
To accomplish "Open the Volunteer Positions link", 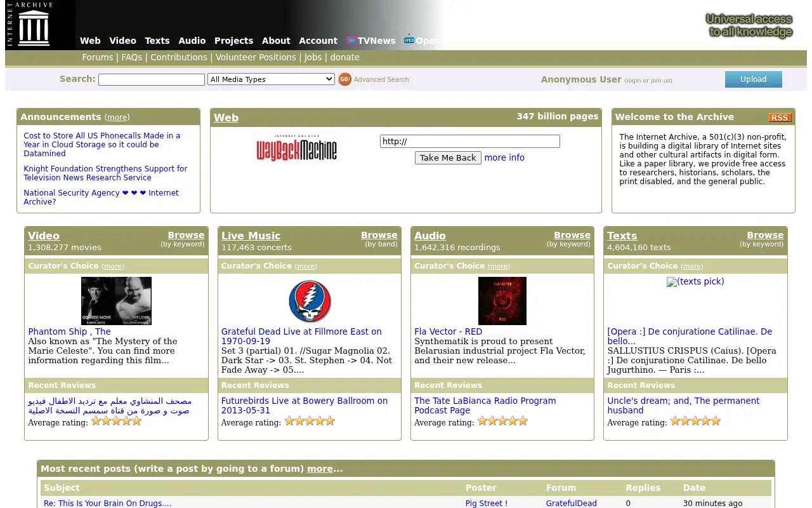I will point(256,57).
